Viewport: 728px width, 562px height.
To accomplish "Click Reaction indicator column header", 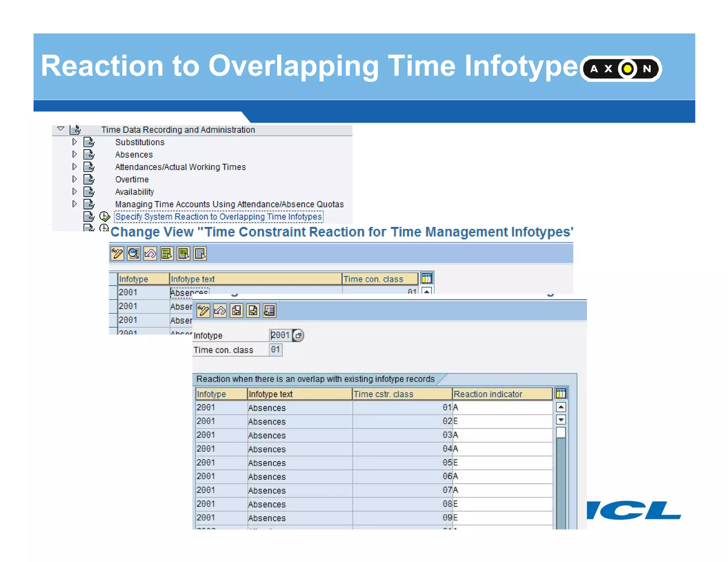I will pyautogui.click(x=502, y=394).
